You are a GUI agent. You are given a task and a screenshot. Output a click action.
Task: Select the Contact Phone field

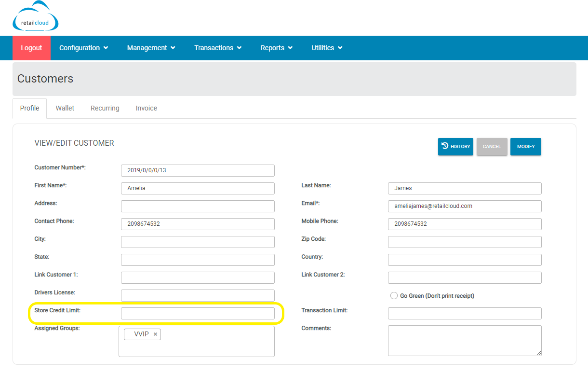click(198, 224)
